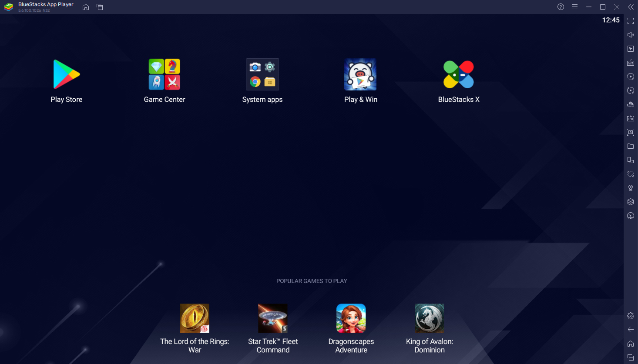Click the rotate screen two-rectangles icon
The width and height of the screenshot is (638, 364).
[631, 160]
